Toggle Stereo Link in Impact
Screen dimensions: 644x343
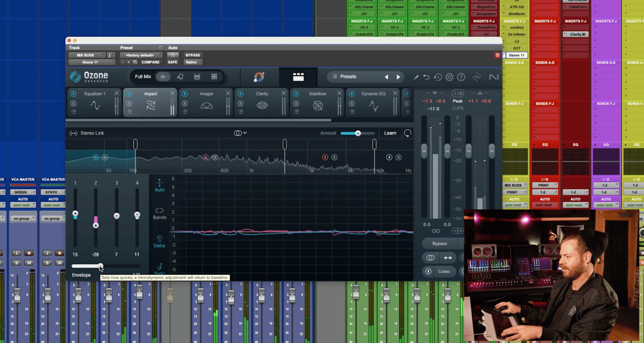tap(87, 133)
